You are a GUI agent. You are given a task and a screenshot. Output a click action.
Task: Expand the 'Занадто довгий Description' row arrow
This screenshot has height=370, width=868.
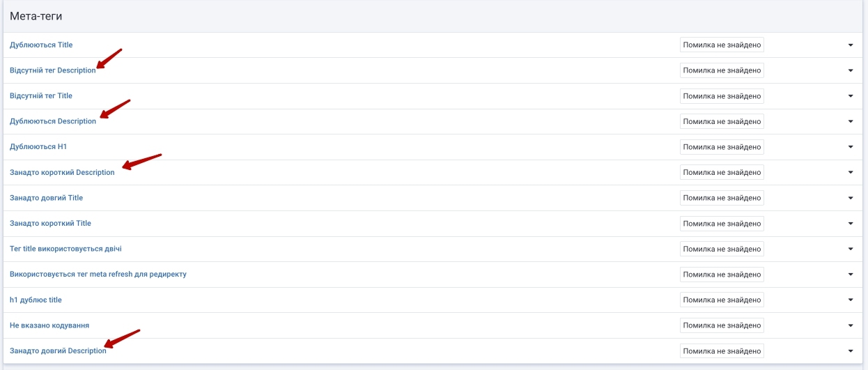pos(851,351)
